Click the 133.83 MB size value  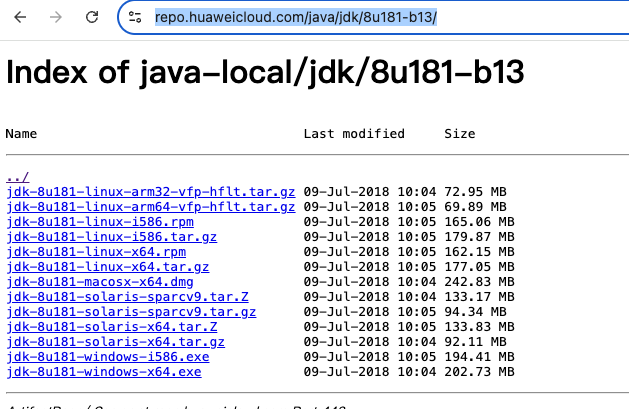tap(479, 327)
